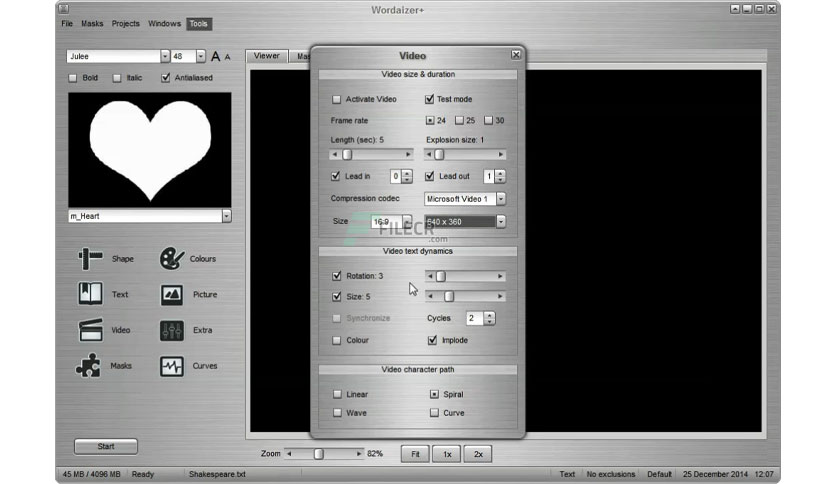
Task: Open the Windows menu
Action: (164, 23)
